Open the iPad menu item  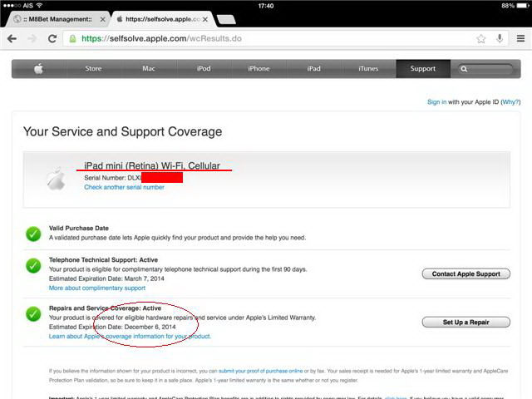tap(313, 68)
